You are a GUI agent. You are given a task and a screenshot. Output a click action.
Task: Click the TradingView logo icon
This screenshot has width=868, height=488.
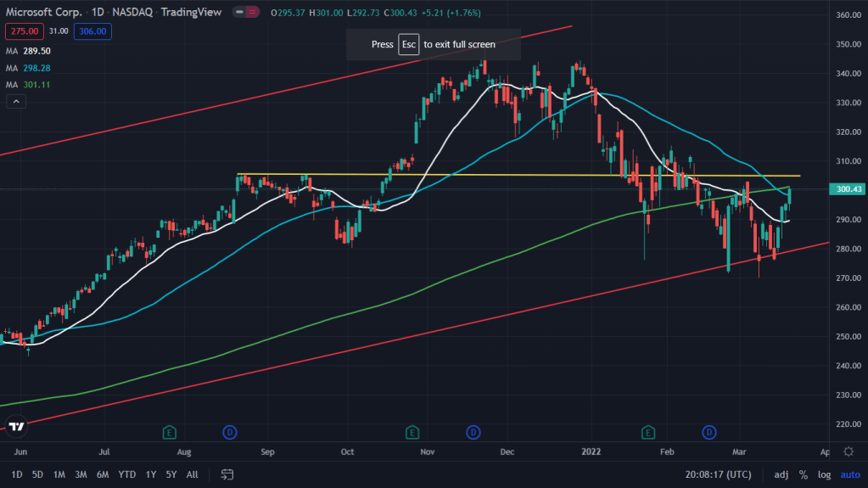(14, 426)
